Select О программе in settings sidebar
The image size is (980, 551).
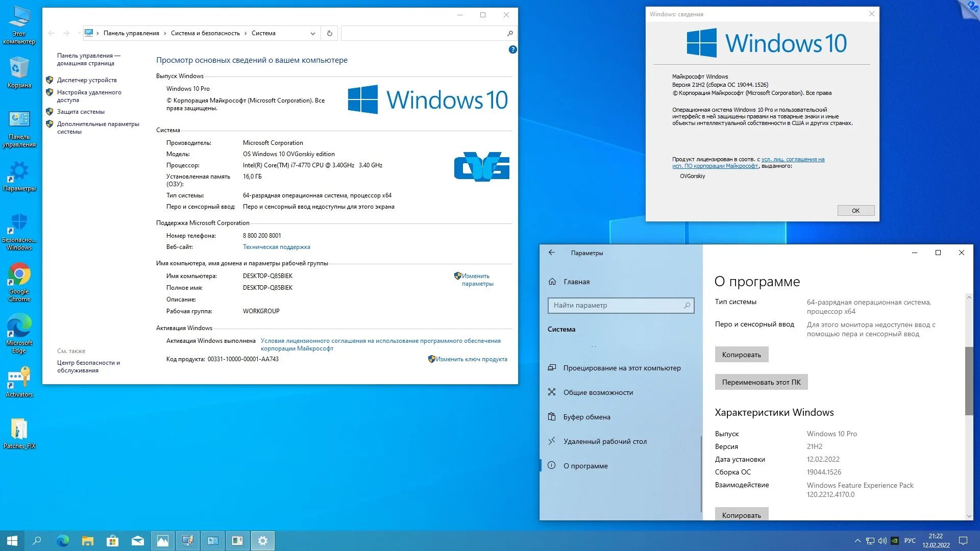click(x=585, y=466)
